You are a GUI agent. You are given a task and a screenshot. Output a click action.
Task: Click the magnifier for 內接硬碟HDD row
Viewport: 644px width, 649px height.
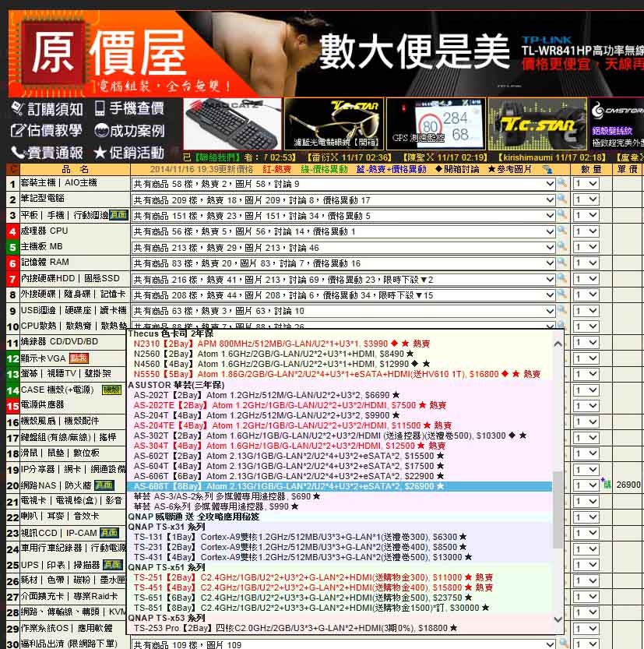coord(561,279)
